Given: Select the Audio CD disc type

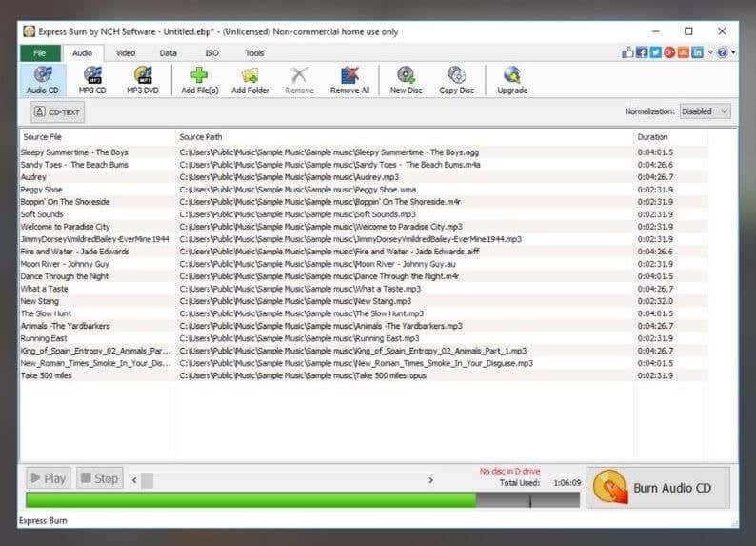Looking at the screenshot, I should [x=43, y=80].
